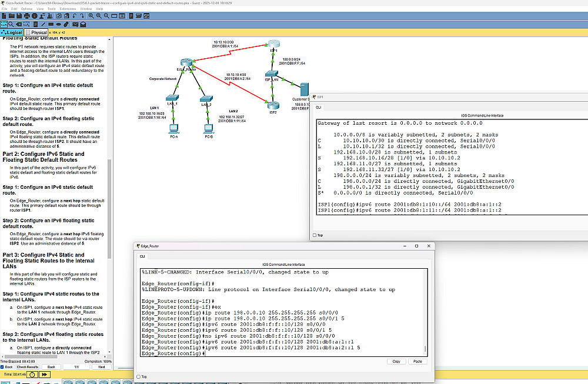Click the PC-B device in topology
The image size is (588, 384).
pos(209,129)
